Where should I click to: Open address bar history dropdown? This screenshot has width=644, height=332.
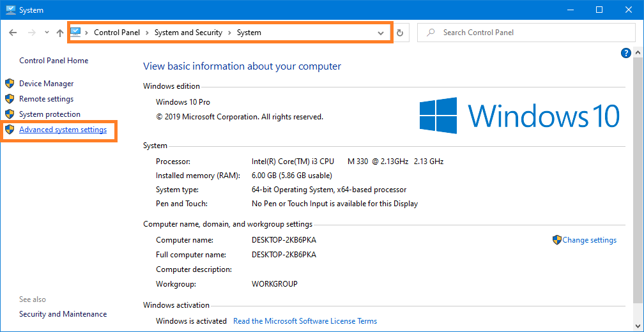381,33
